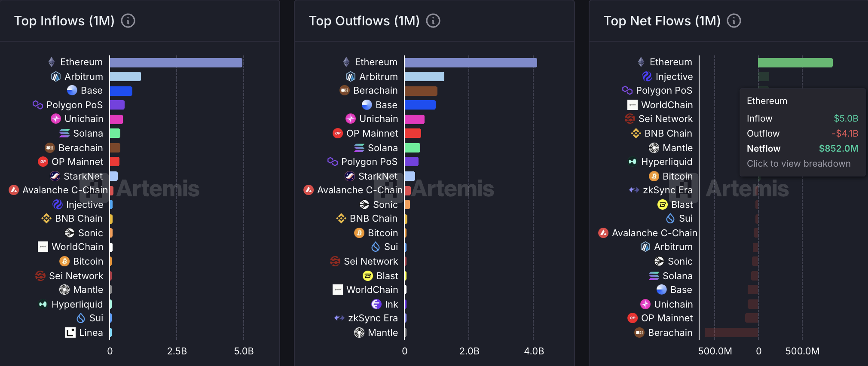Click Injective icon in Top Net Flows
This screenshot has height=366, width=868.
coord(647,76)
